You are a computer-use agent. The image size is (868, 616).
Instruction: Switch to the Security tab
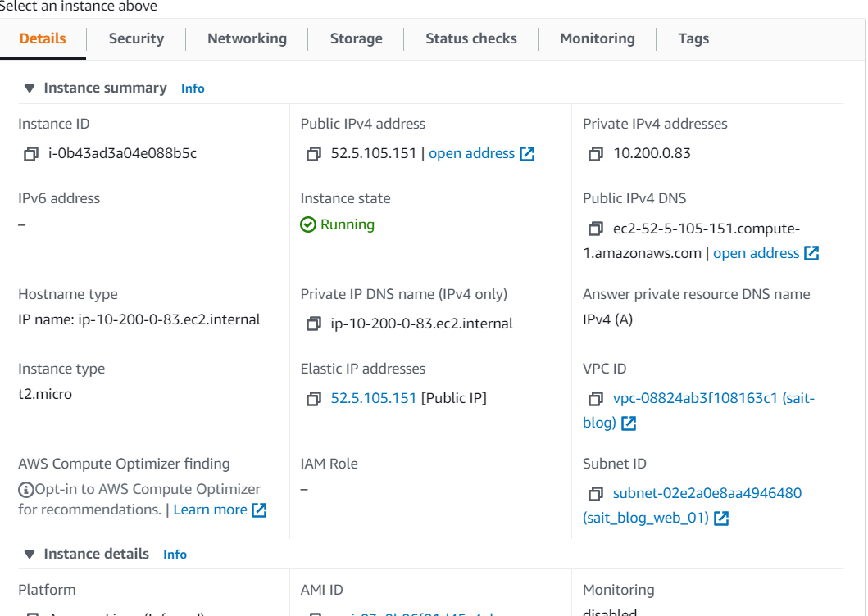point(136,38)
